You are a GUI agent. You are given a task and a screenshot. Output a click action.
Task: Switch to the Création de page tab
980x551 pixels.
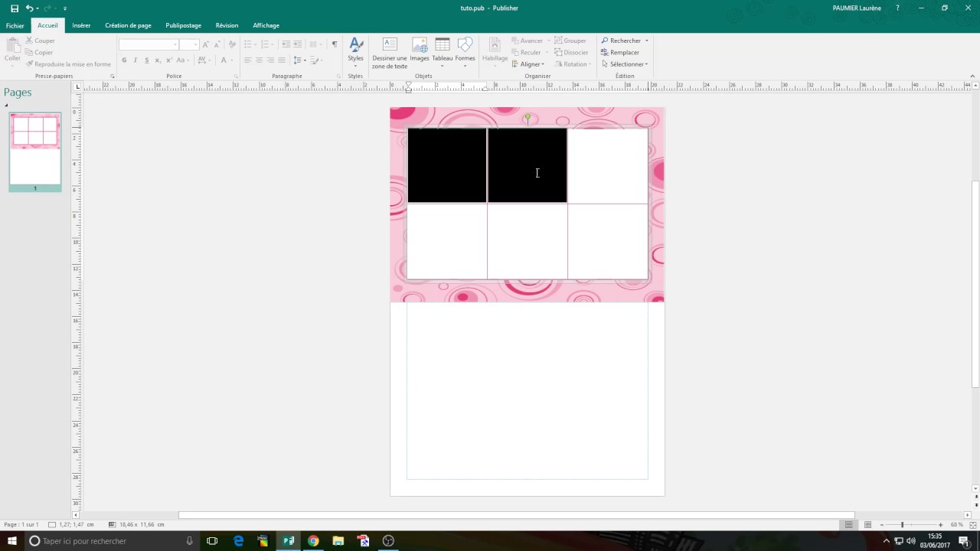click(x=128, y=25)
